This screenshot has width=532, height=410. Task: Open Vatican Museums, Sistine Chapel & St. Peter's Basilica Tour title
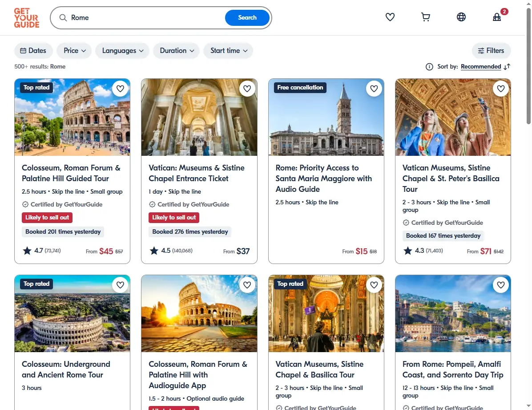tap(451, 179)
